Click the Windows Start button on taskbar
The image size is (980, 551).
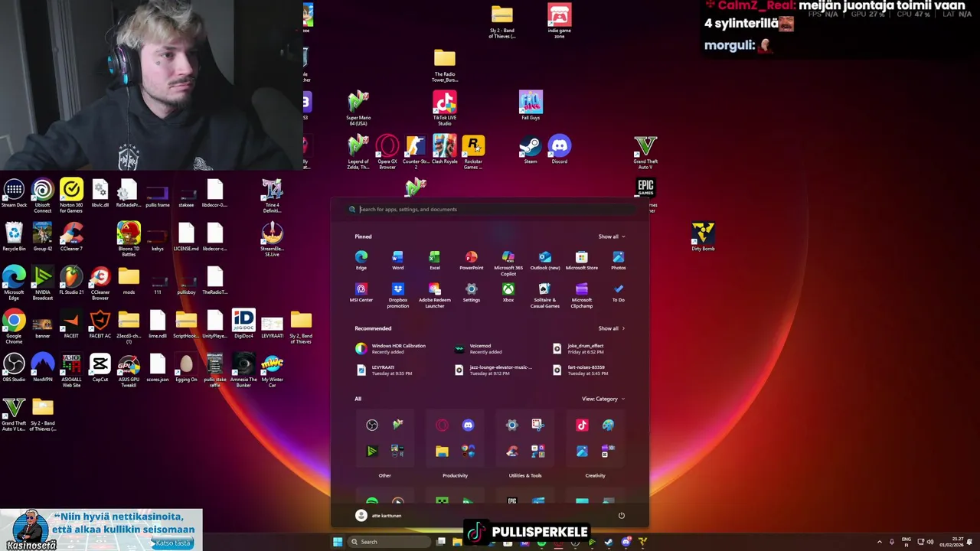pos(338,542)
